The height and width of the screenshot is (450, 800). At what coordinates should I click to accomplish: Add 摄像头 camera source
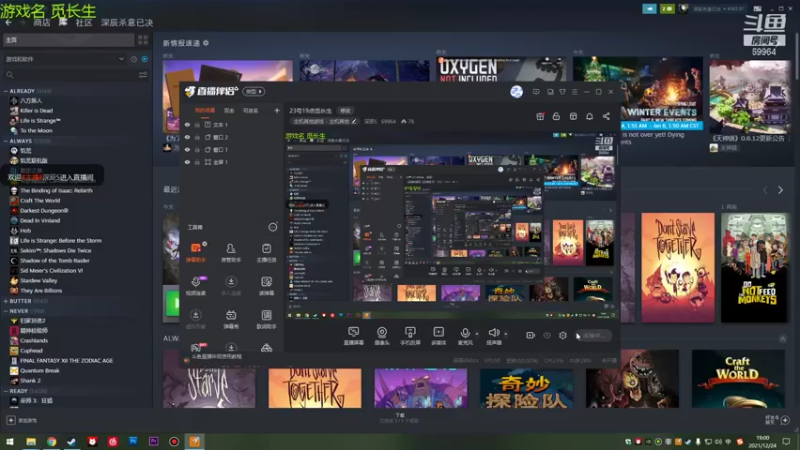point(382,336)
